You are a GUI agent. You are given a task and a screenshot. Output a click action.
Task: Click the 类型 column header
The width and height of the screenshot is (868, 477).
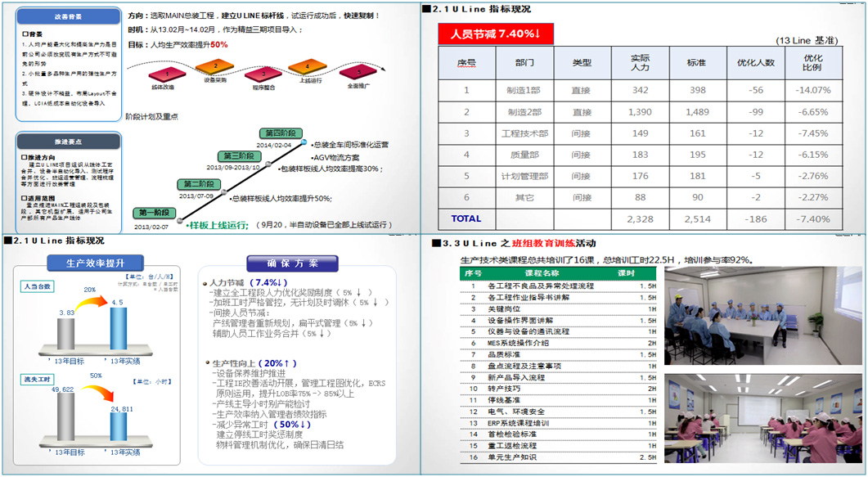pyautogui.click(x=582, y=62)
